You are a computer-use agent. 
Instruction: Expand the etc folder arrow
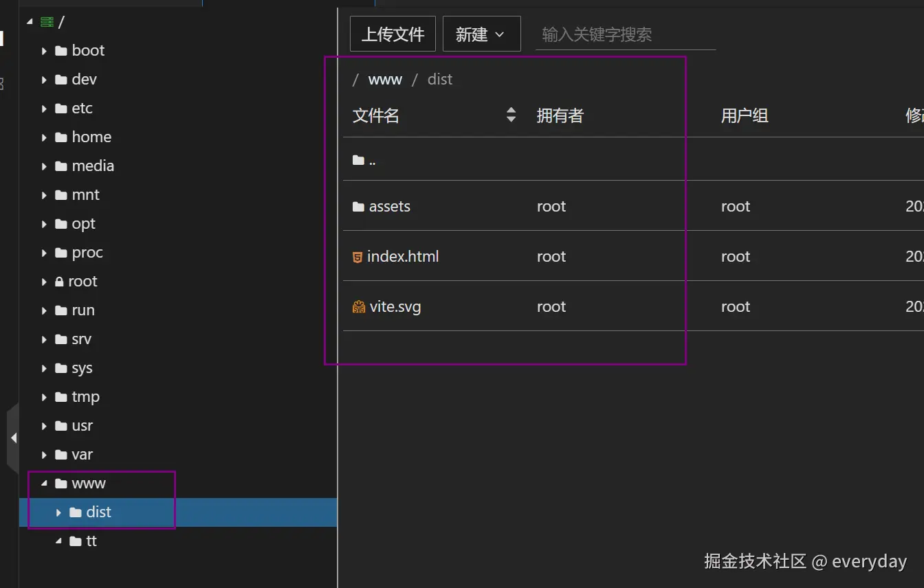[x=44, y=109]
